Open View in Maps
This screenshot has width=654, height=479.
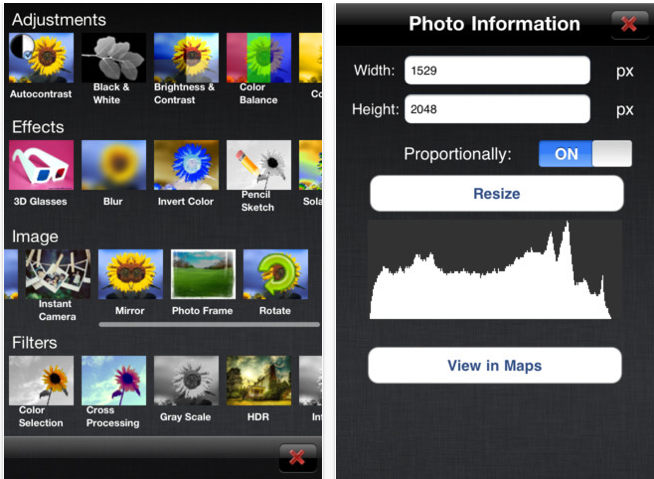tap(495, 365)
